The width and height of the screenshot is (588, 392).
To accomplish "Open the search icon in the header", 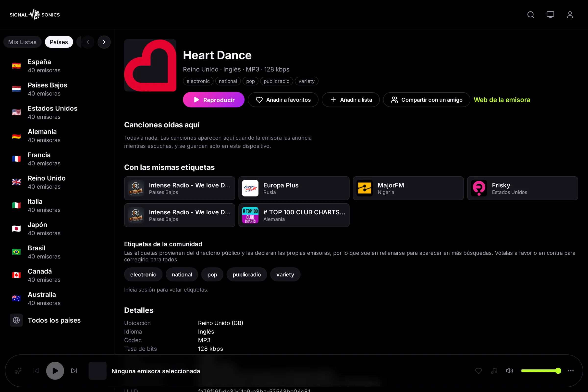I will (x=531, y=15).
